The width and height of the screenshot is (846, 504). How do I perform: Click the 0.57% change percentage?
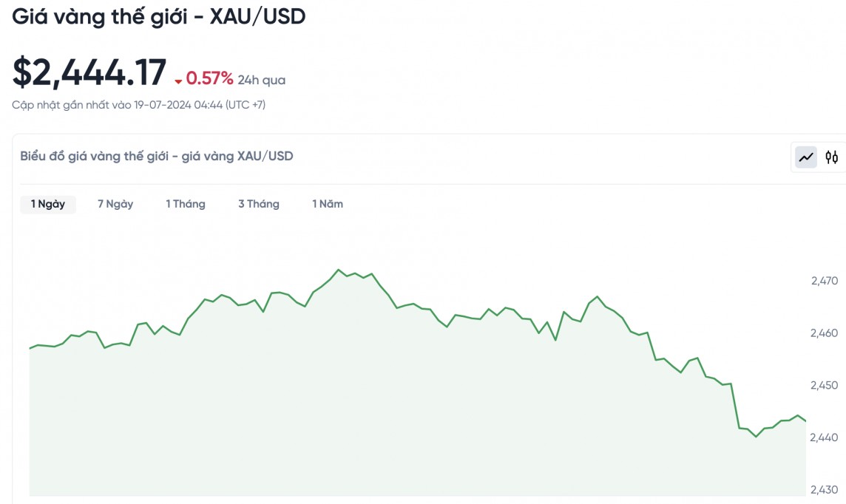click(x=209, y=78)
